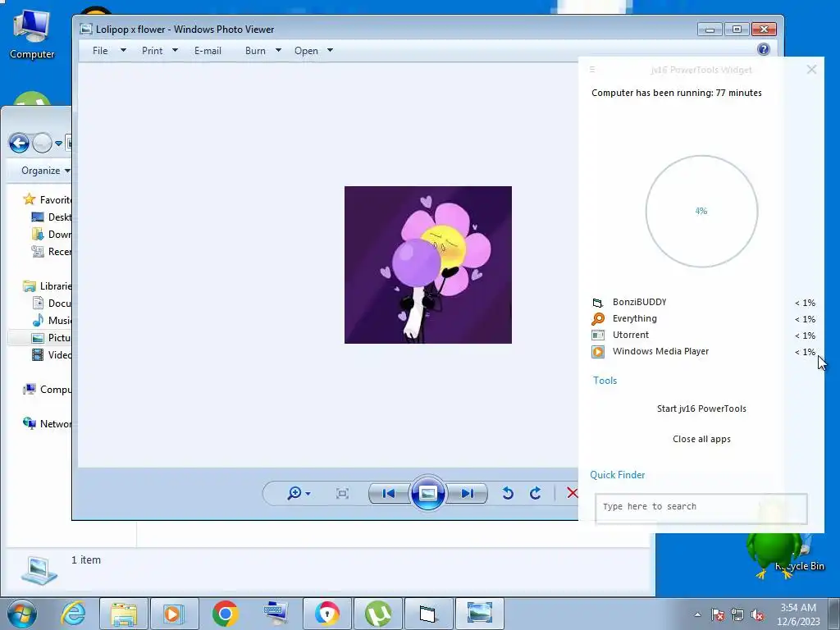Open Windows Media Player taskbar icon
This screenshot has height=630, width=840.
tap(174, 614)
